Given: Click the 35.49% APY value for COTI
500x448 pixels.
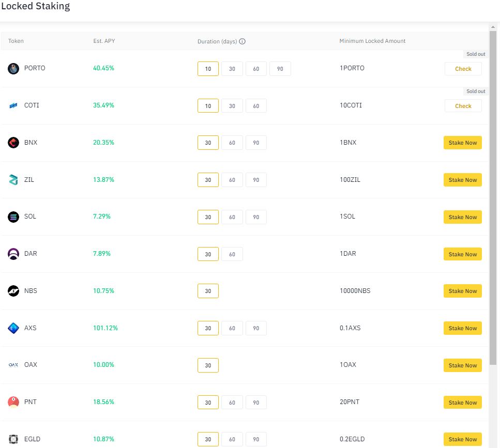Looking at the screenshot, I should tap(103, 105).
